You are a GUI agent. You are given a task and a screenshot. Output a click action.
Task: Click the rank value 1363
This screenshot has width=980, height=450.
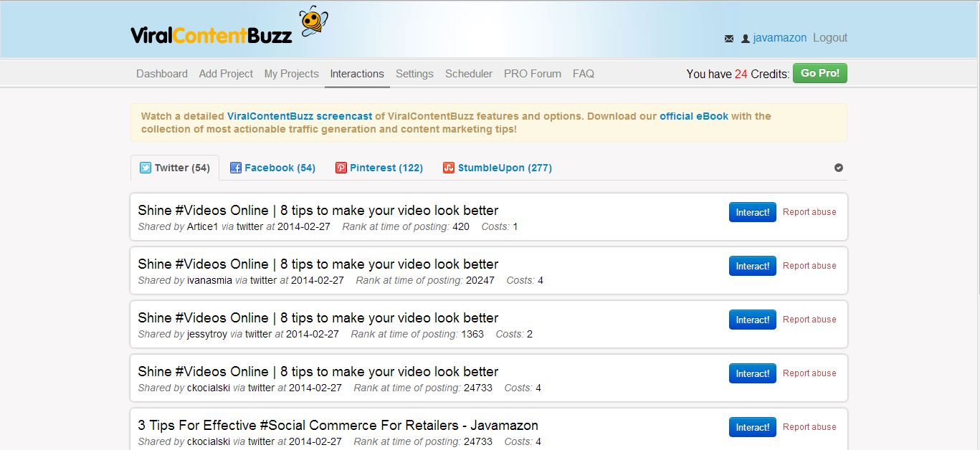point(472,334)
